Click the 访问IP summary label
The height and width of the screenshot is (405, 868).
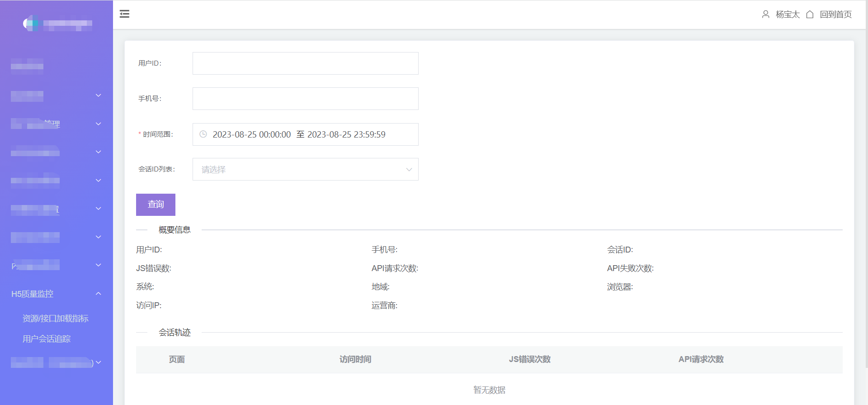tap(149, 305)
